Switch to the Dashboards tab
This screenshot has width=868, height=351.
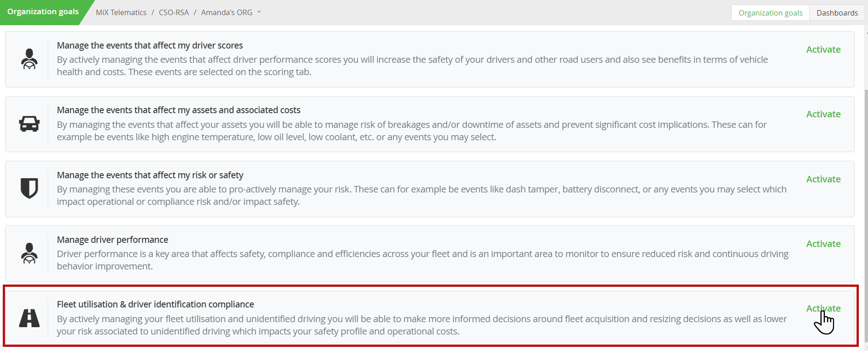coord(837,12)
